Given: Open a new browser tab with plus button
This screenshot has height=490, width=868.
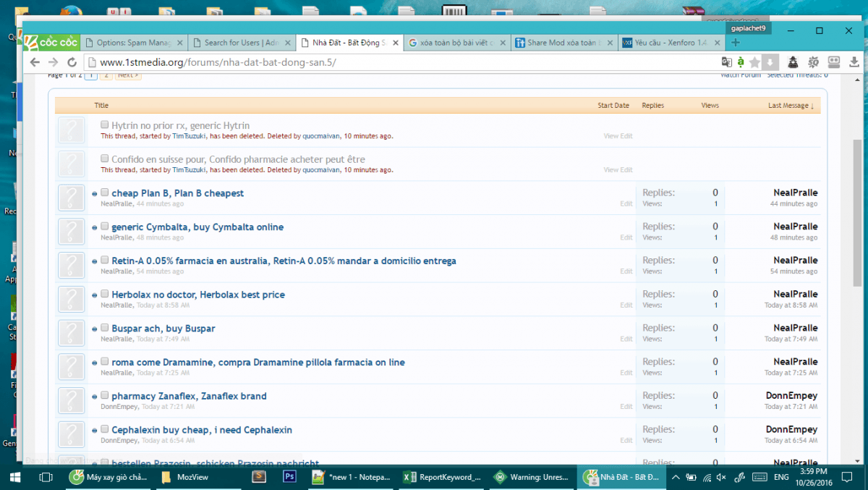Looking at the screenshot, I should click(736, 43).
